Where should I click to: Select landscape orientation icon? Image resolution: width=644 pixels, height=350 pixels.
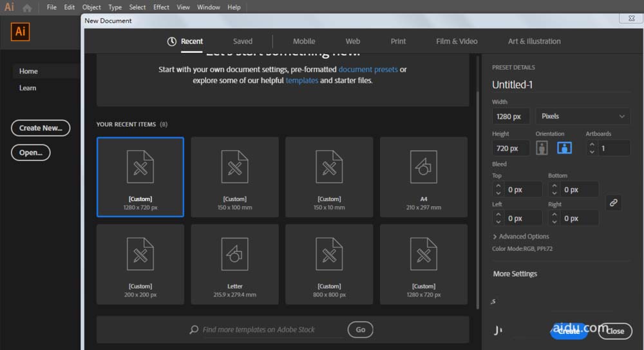(x=564, y=148)
